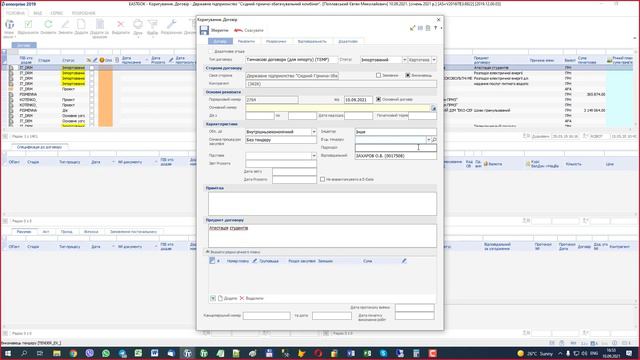Image resolution: width=640 pixels, height=360 pixels.
Task: Click the orange colored cell in first contract row
Action: pyautogui.click(x=105, y=68)
